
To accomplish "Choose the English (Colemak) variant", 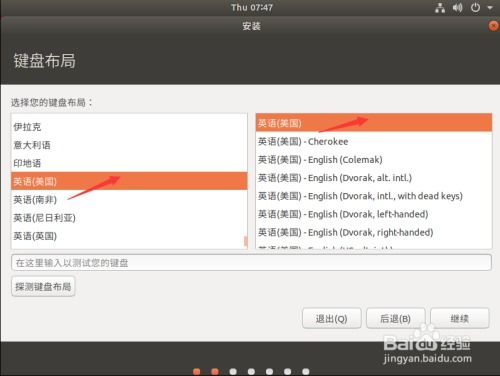I will [374, 160].
